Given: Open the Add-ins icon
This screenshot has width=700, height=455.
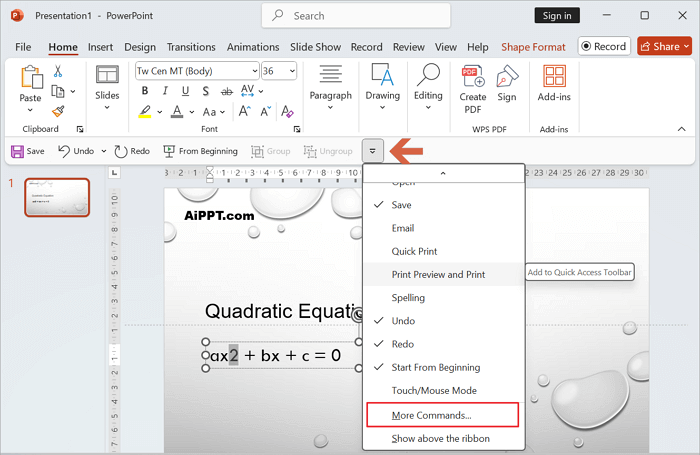Looking at the screenshot, I should pos(554,76).
